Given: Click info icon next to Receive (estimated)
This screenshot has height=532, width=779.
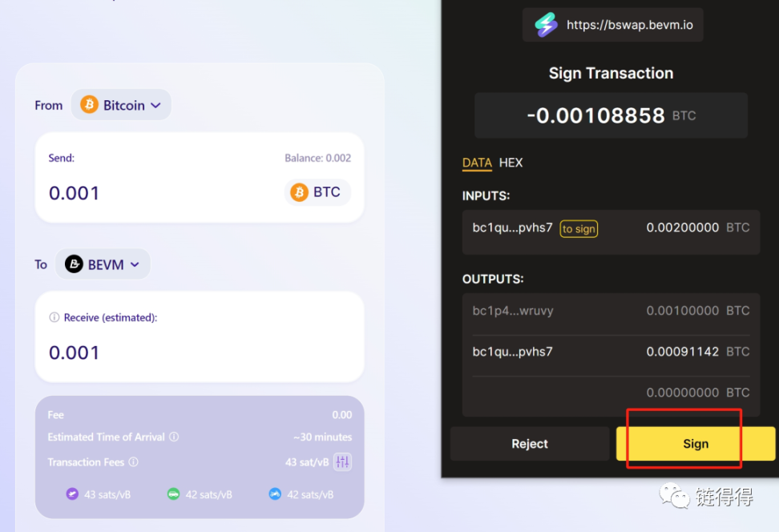Looking at the screenshot, I should point(54,317).
